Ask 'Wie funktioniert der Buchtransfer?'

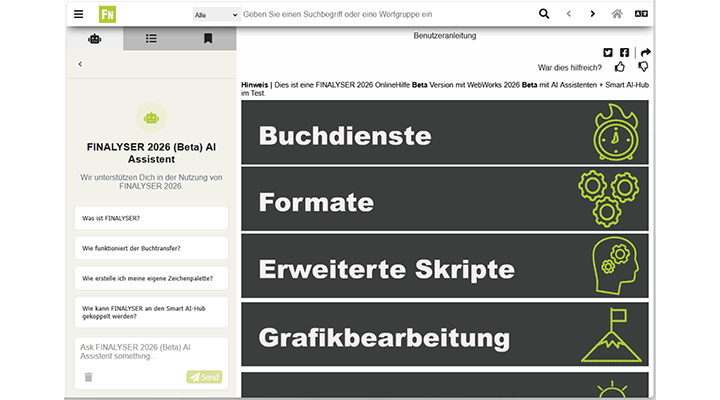tap(151, 248)
